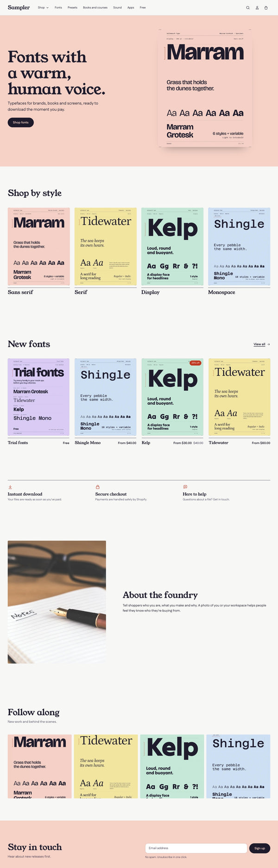Open the search icon in header
This screenshot has width=278, height=868.
click(248, 7)
